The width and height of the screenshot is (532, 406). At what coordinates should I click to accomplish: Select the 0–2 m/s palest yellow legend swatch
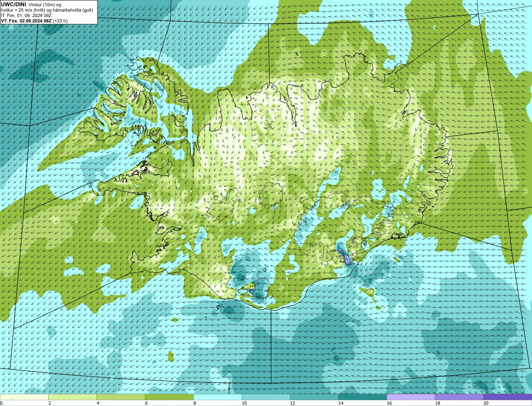click(x=24, y=397)
